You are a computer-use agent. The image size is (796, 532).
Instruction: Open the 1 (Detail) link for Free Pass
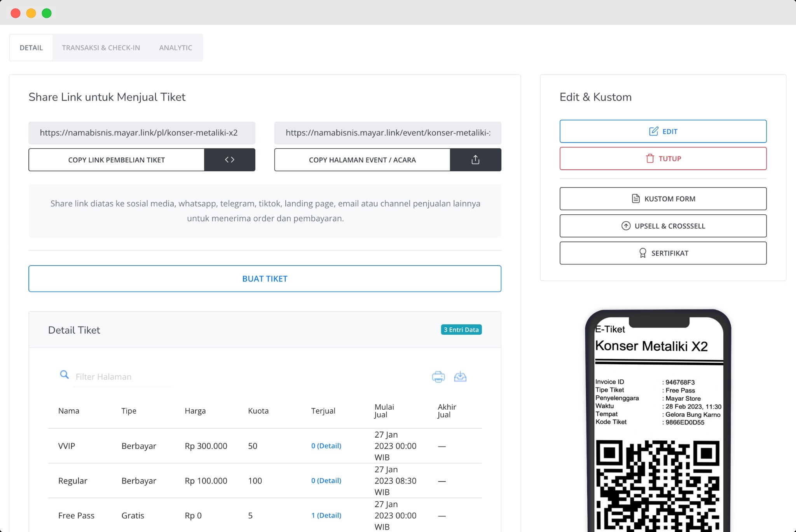pos(326,515)
